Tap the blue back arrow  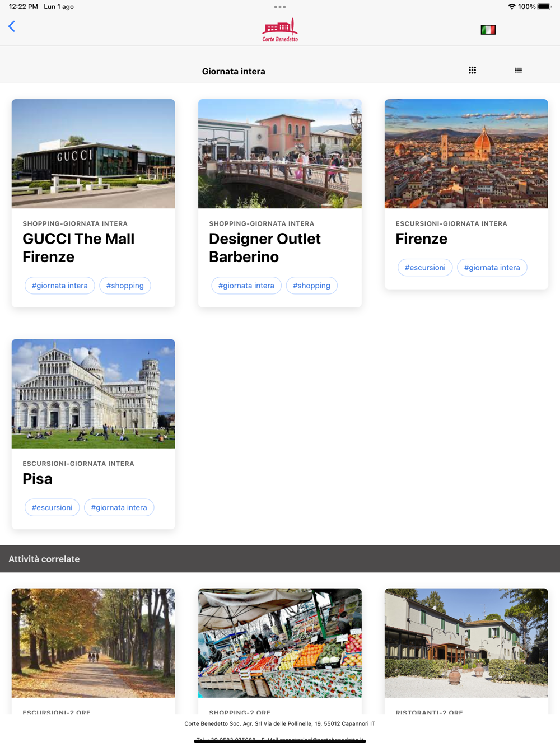click(x=12, y=26)
